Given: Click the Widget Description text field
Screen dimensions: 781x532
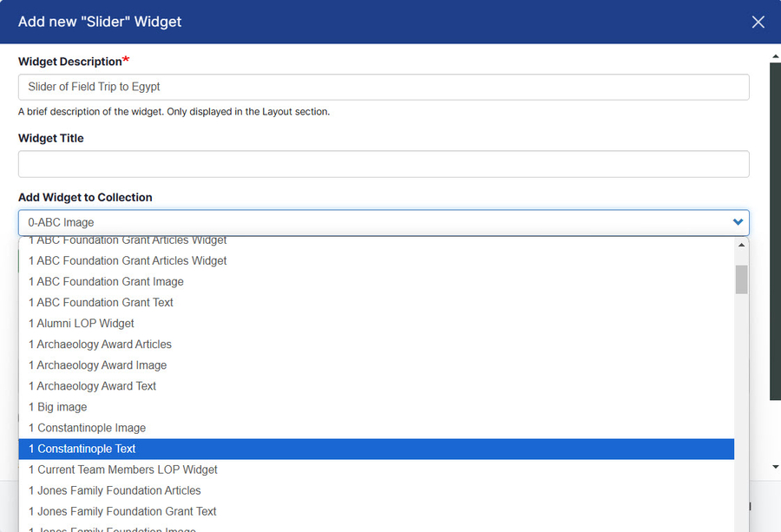Looking at the screenshot, I should [383, 87].
